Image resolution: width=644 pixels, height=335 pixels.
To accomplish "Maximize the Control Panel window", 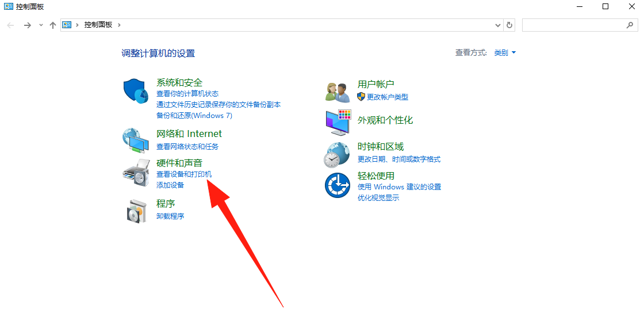I will pyautogui.click(x=605, y=6).
